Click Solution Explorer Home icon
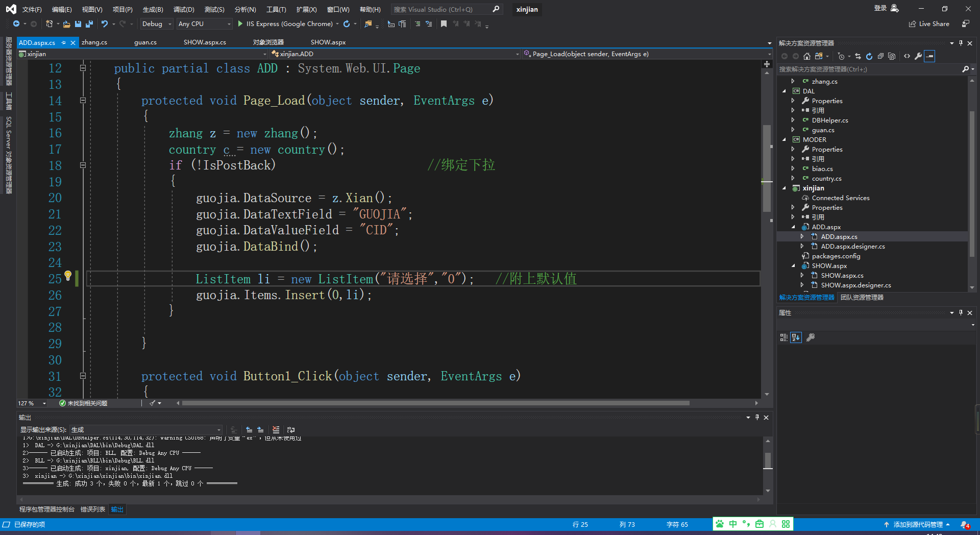Viewport: 980px width, 535px height. click(x=807, y=56)
